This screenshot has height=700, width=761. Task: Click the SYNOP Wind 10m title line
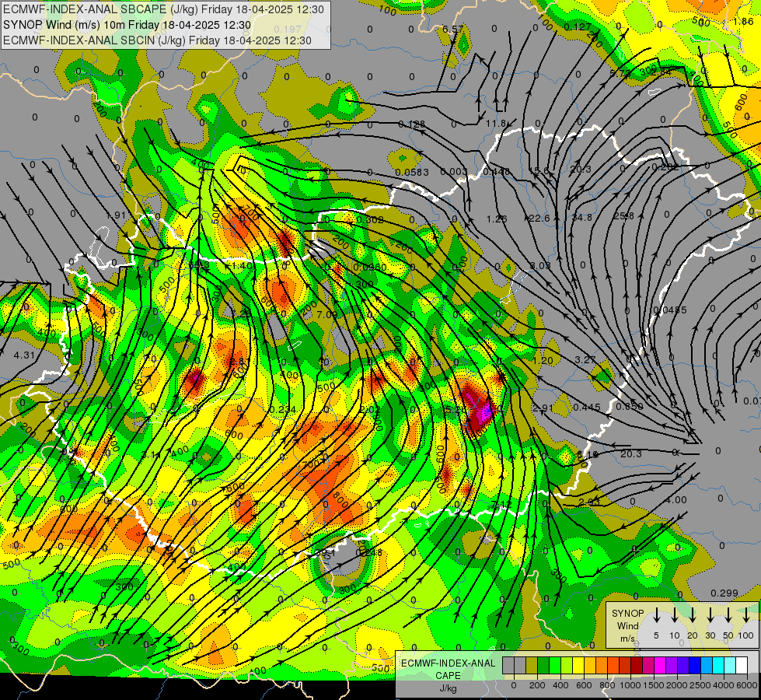coord(127,25)
